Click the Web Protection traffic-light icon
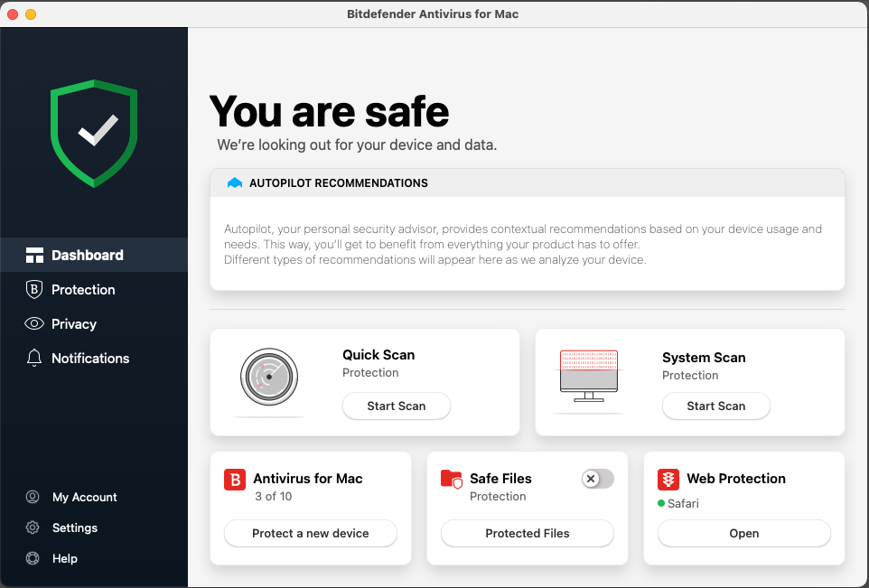The height and width of the screenshot is (588, 869). (x=668, y=479)
